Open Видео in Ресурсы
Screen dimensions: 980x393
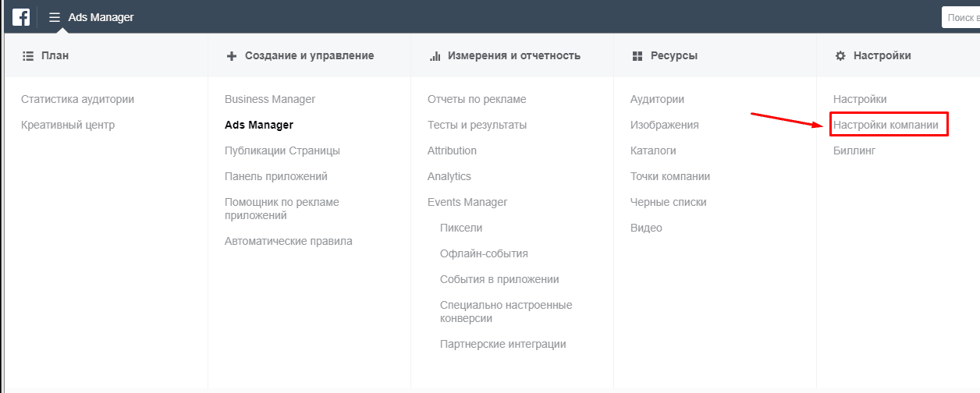click(646, 228)
